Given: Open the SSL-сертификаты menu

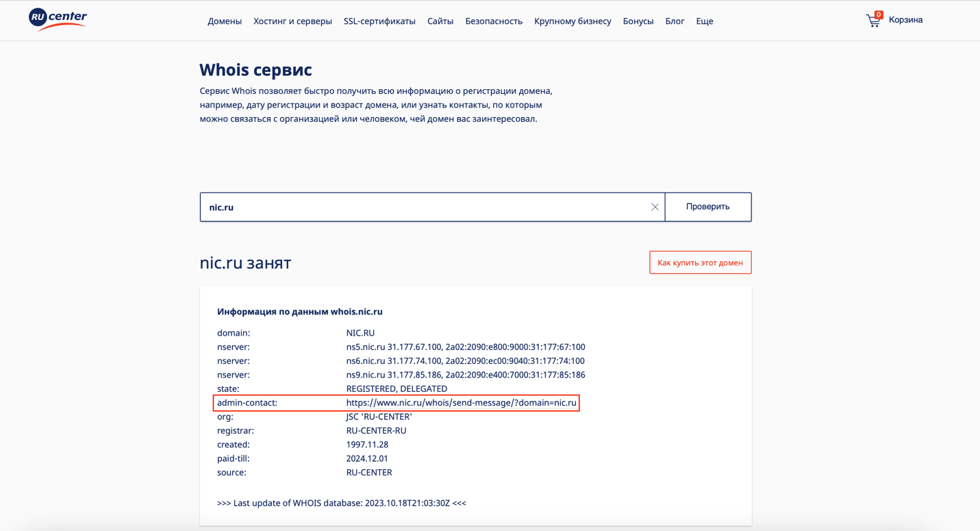Looking at the screenshot, I should coord(379,21).
